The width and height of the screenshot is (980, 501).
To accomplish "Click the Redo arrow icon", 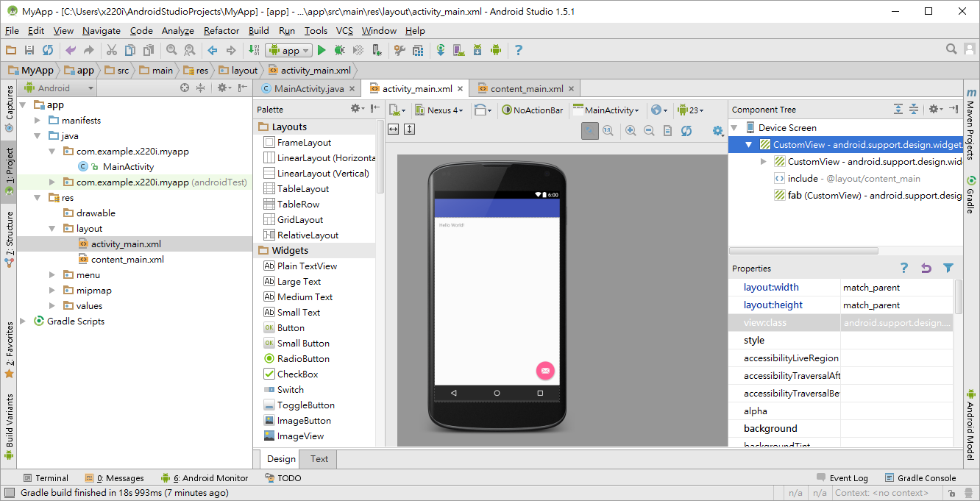I will [x=89, y=50].
